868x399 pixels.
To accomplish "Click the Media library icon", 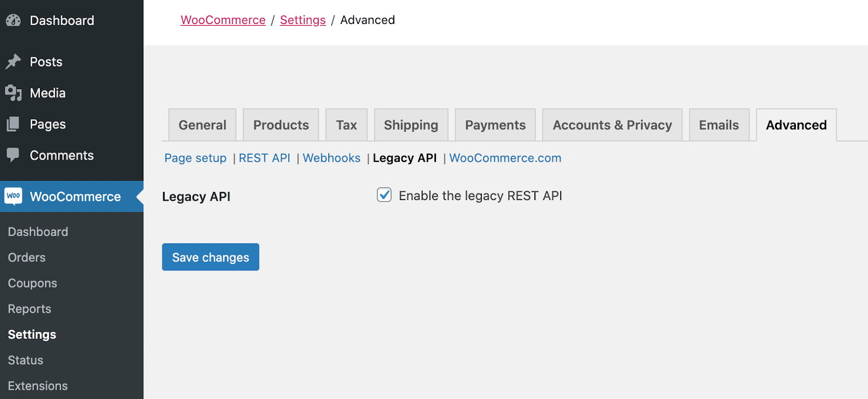I will (13, 93).
